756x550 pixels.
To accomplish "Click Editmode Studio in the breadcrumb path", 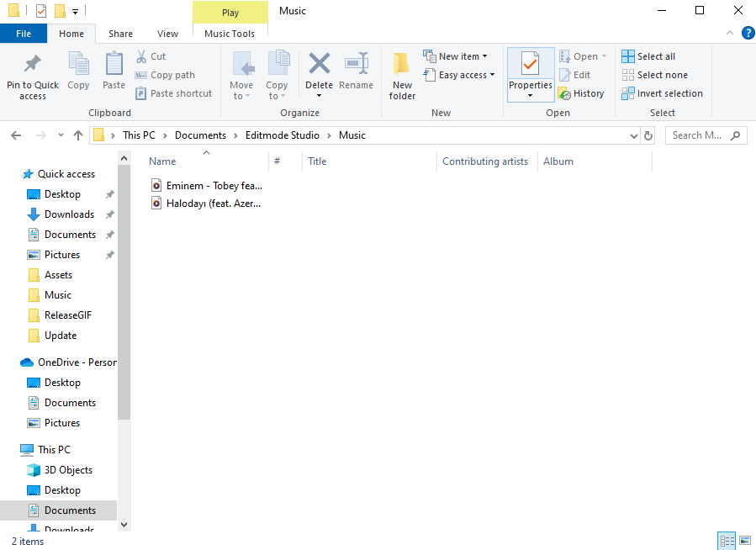I will (x=282, y=135).
